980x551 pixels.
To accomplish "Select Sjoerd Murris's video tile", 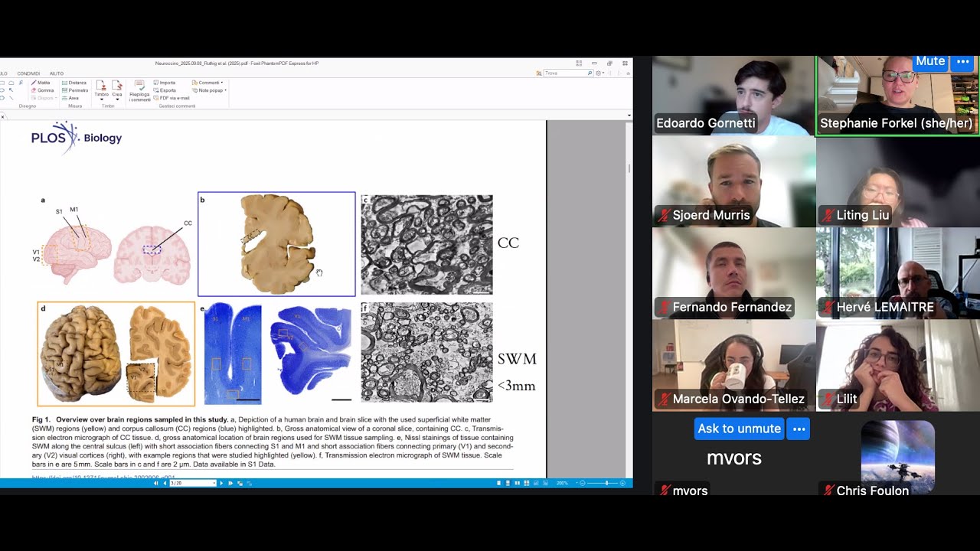I will (x=733, y=181).
